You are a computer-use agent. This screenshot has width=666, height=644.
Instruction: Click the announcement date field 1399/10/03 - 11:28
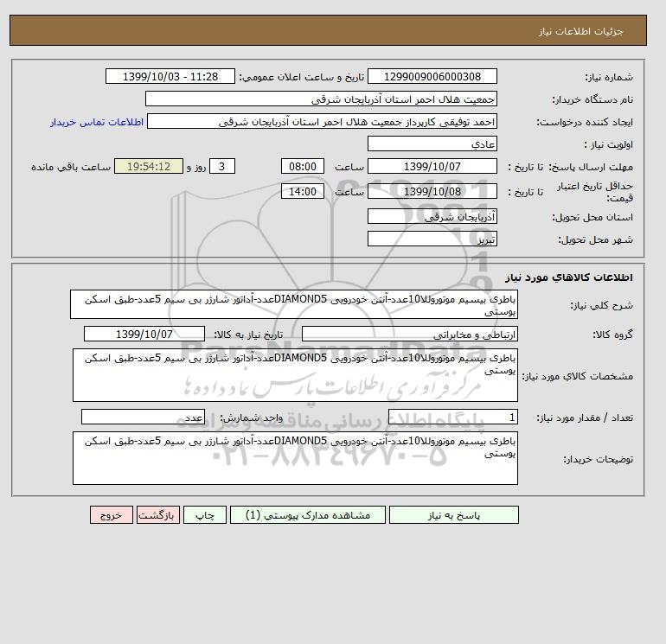[x=170, y=76]
